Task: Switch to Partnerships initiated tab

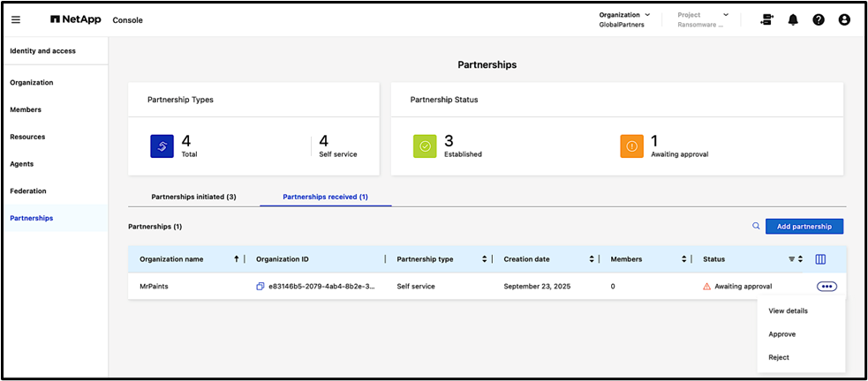Action: tap(193, 197)
